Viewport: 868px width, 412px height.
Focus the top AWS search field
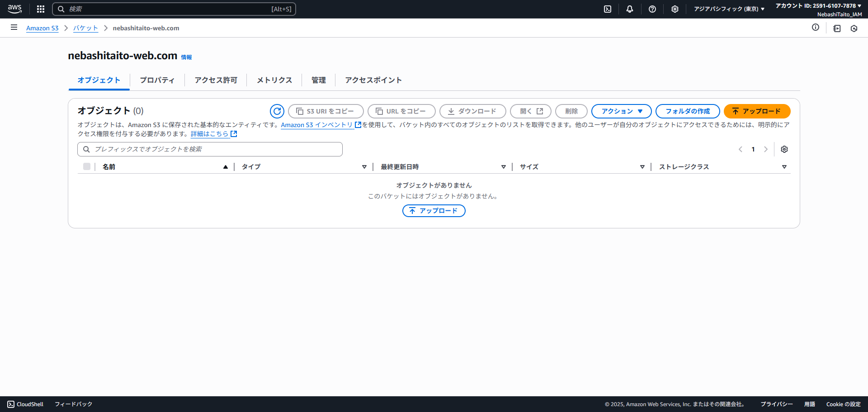tap(174, 9)
